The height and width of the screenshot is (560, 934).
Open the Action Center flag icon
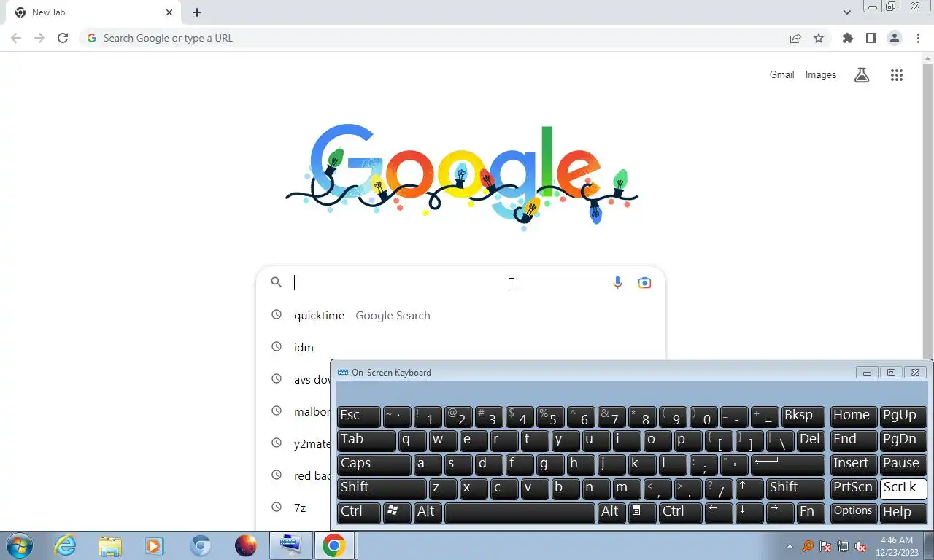pos(825,546)
